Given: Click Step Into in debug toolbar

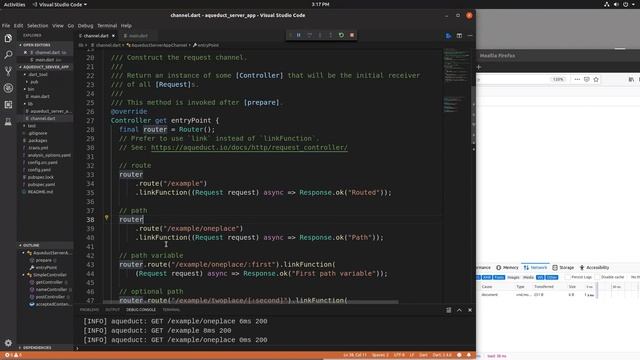Looking at the screenshot, I should 320,35.
